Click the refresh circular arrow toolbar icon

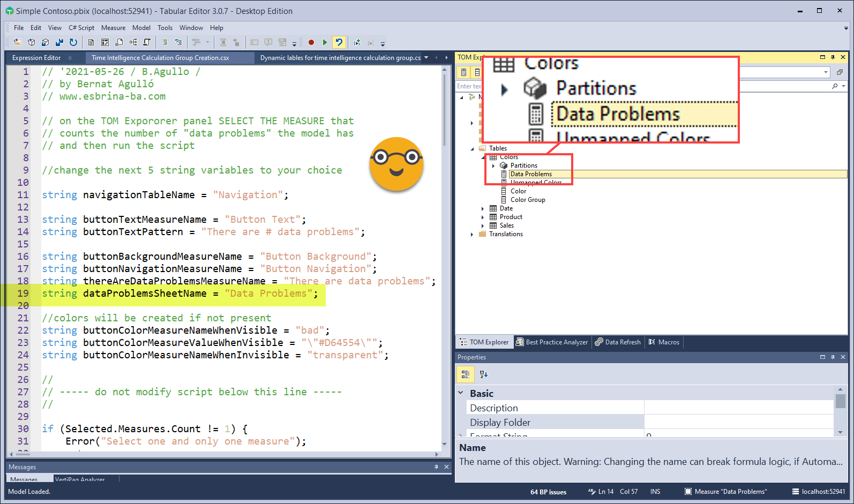point(73,42)
